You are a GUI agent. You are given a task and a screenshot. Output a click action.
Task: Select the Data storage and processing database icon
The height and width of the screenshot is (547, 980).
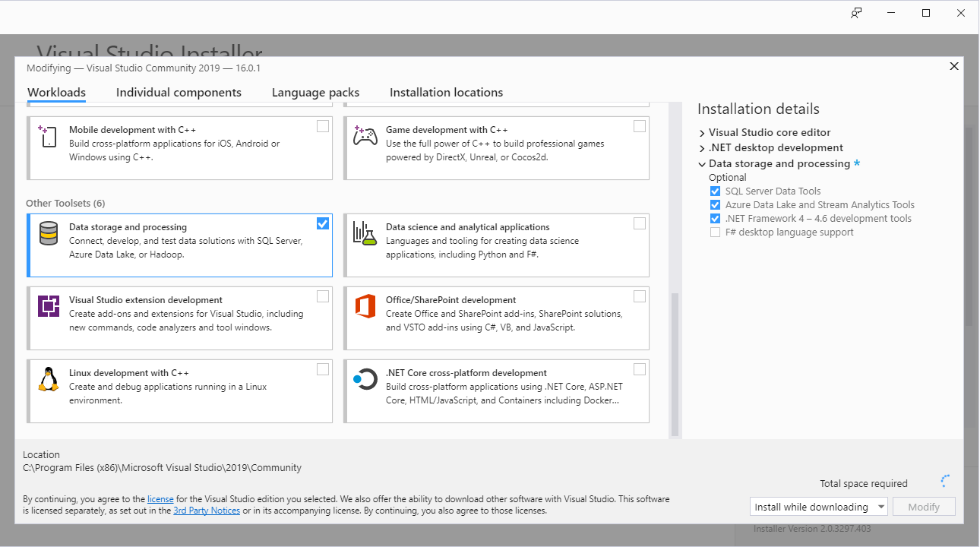(x=48, y=235)
